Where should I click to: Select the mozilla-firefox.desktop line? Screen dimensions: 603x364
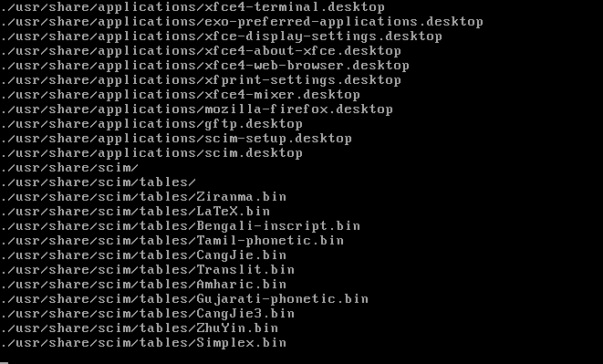tap(197, 110)
